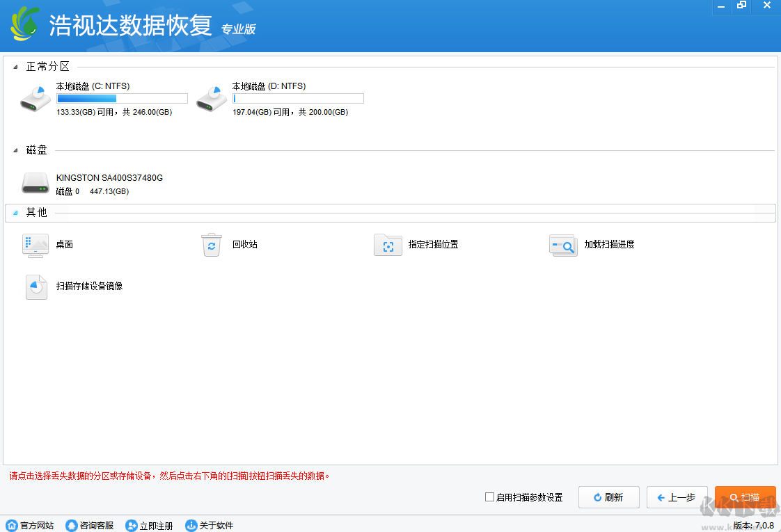Select 扫描存储设备镜像 icon

click(35, 287)
